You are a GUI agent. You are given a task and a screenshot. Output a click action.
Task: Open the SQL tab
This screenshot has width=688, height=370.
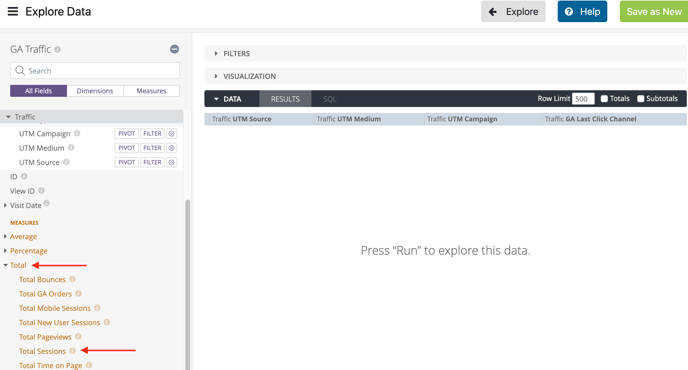pyautogui.click(x=330, y=99)
